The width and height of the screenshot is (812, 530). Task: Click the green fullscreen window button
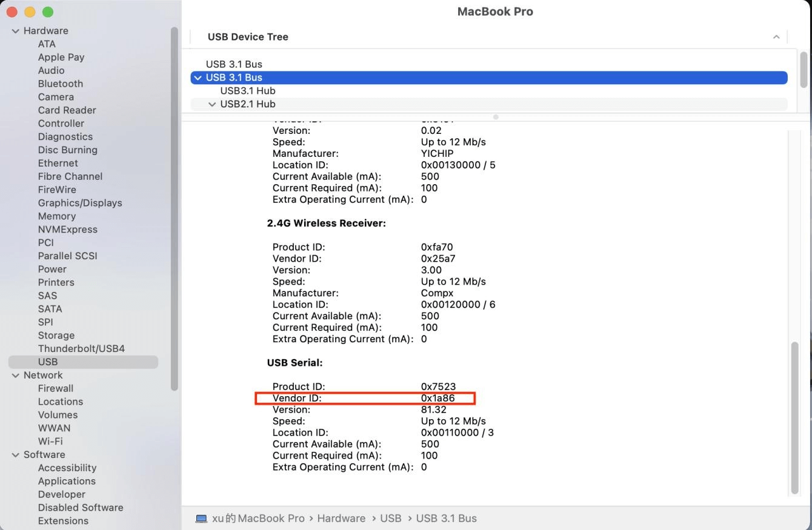pos(48,12)
